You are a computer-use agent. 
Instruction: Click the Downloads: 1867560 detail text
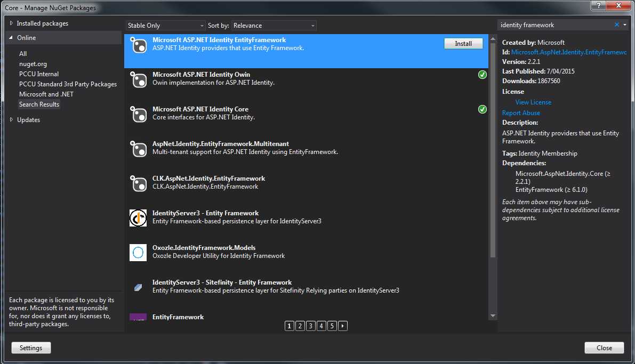click(531, 81)
